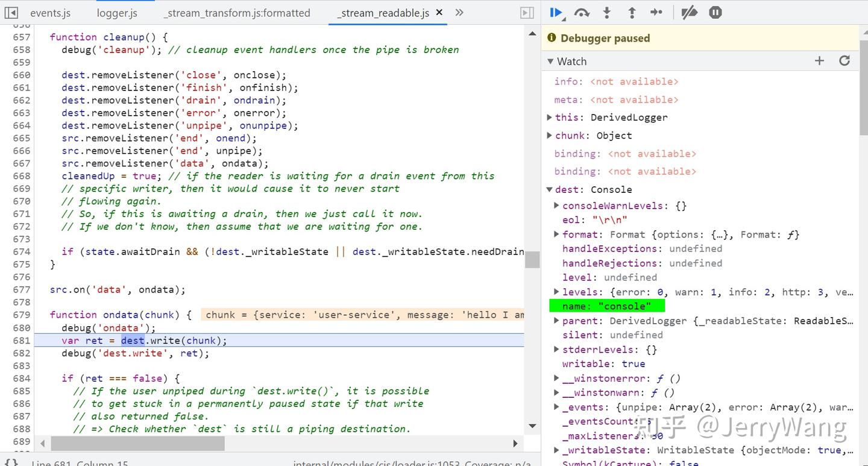Add a new watch expression
This screenshot has height=466, width=868.
[x=819, y=61]
